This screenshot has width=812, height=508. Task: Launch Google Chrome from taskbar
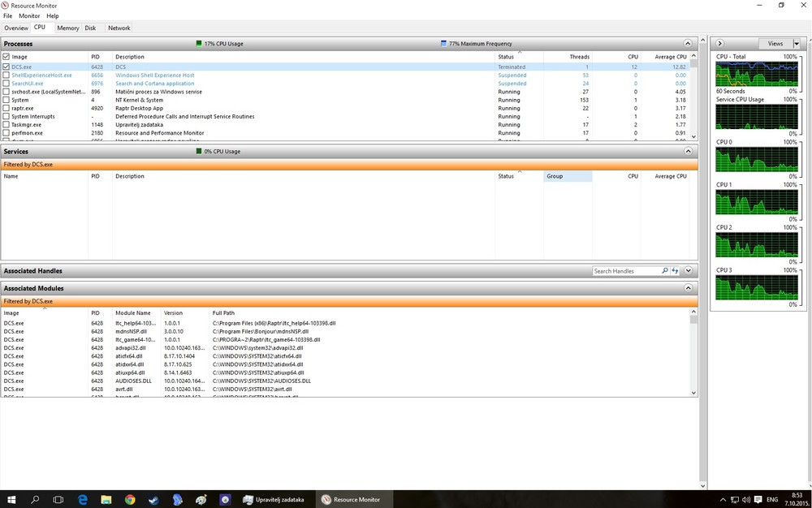point(130,500)
